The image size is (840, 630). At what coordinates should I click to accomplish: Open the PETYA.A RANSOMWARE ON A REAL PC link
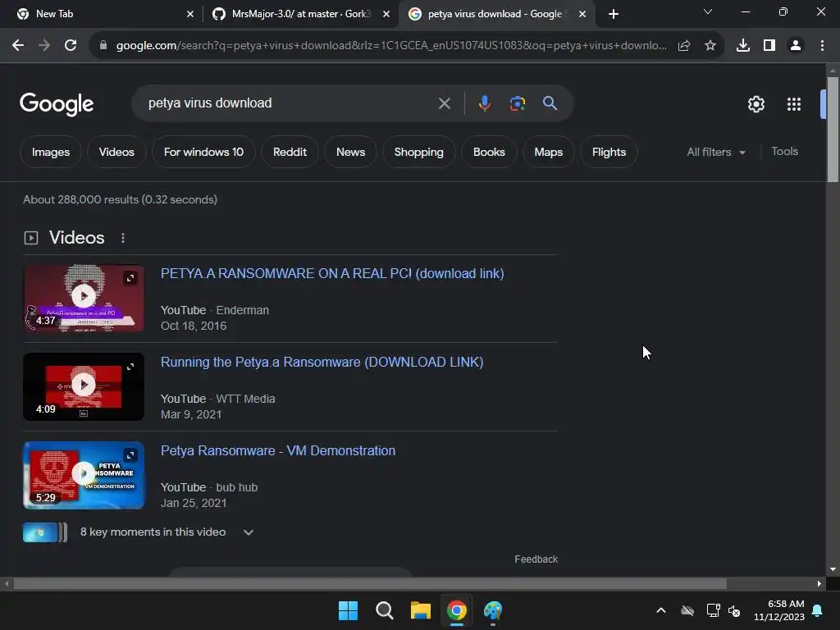(x=332, y=273)
